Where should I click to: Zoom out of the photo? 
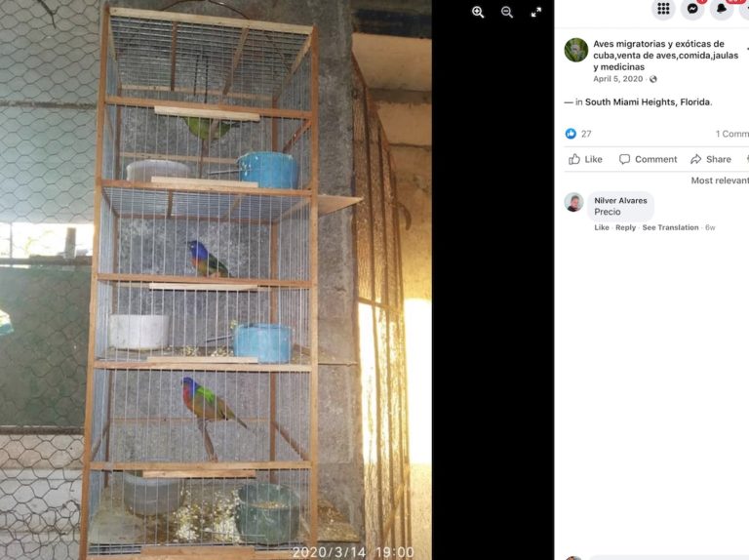click(x=507, y=13)
